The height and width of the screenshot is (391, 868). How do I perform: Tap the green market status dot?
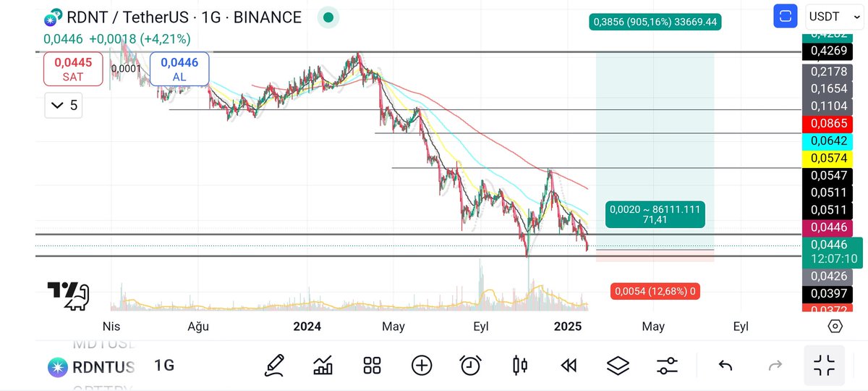click(329, 17)
